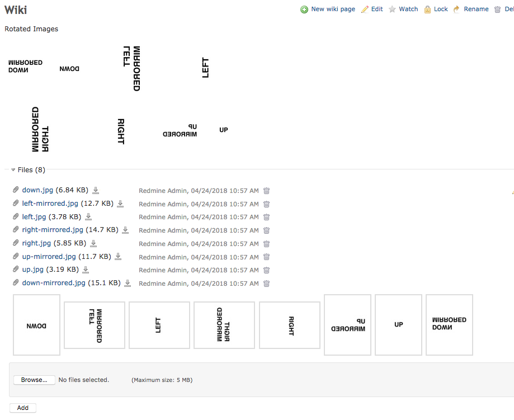This screenshot has height=420, width=514.
Task: Watch this wiki page
Action: 403,9
